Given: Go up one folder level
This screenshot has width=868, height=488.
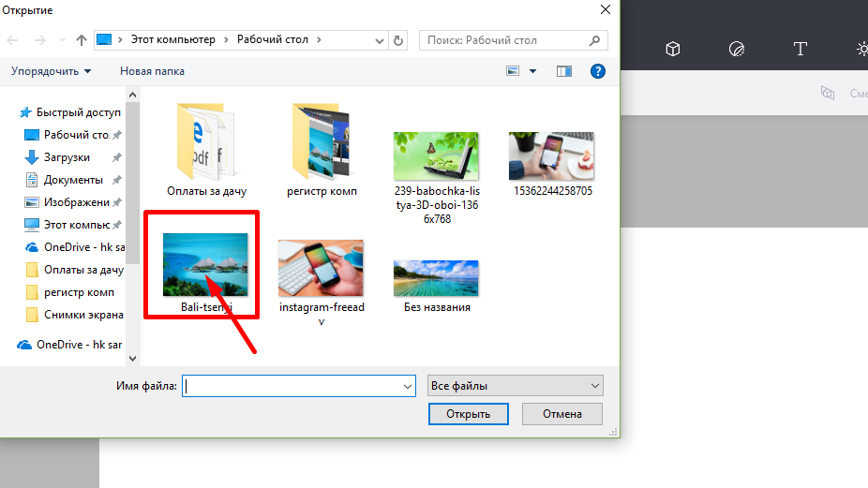Looking at the screenshot, I should (82, 40).
